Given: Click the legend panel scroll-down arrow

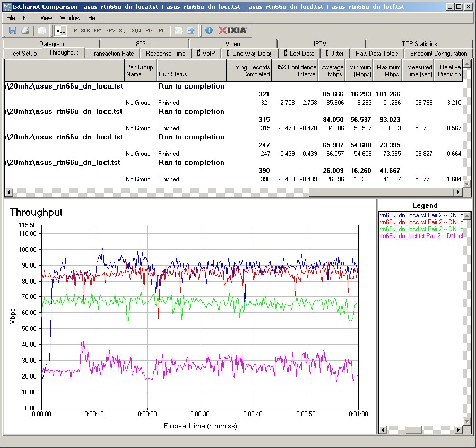Looking at the screenshot, I should click(x=467, y=421).
